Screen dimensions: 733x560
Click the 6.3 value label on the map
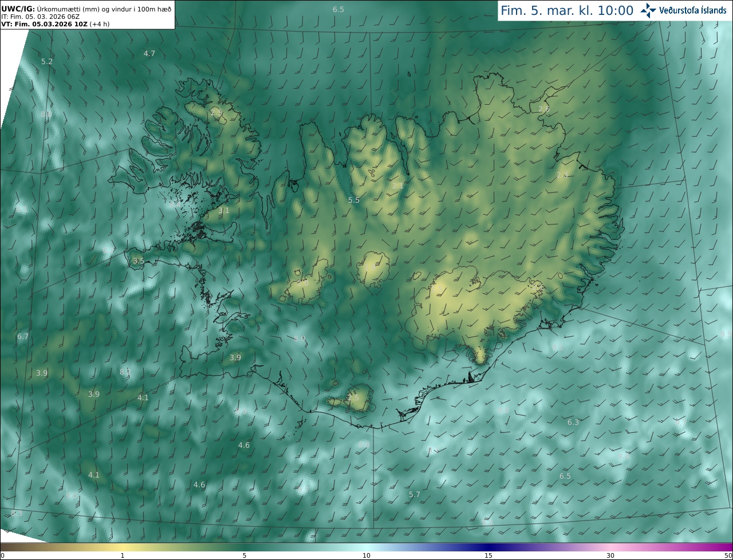coord(573,422)
